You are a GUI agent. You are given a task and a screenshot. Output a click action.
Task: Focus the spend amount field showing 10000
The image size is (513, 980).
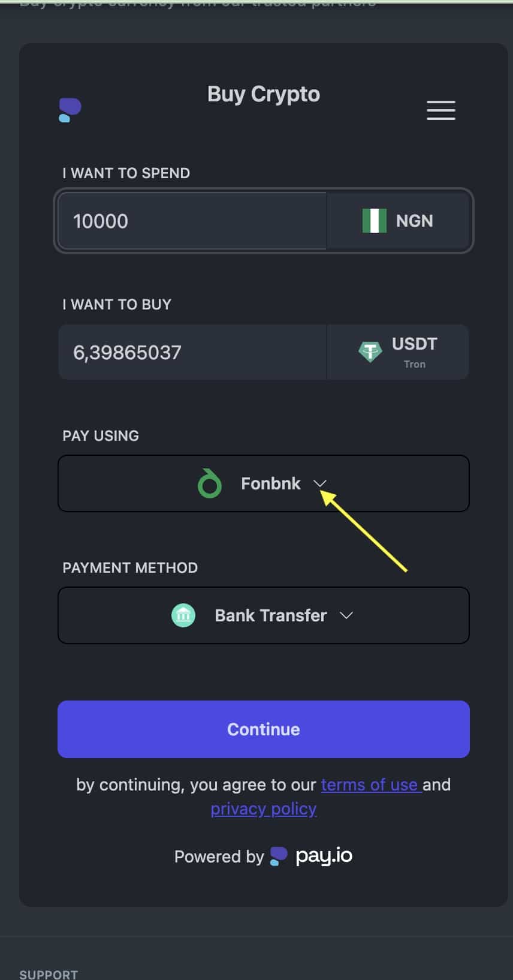[x=192, y=221]
